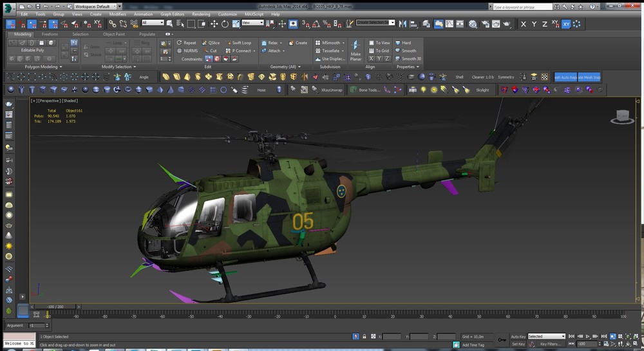Click the Select and Move tool
The image size is (644, 351).
click(x=214, y=24)
